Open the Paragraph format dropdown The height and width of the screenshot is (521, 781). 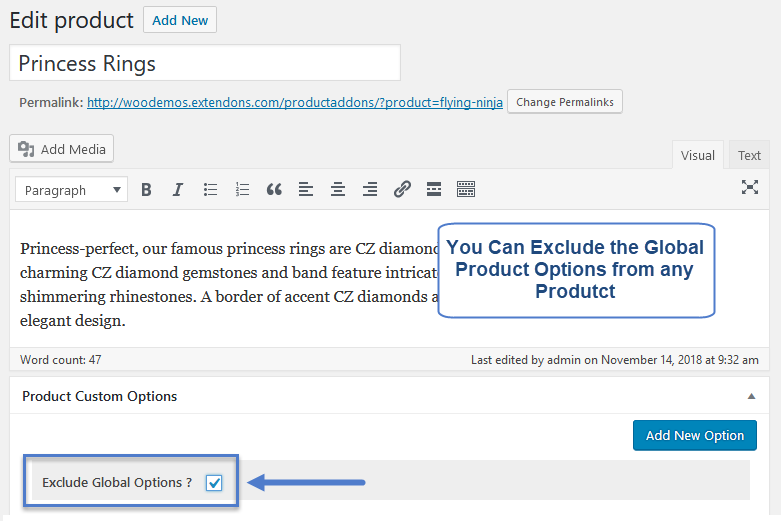coord(71,190)
